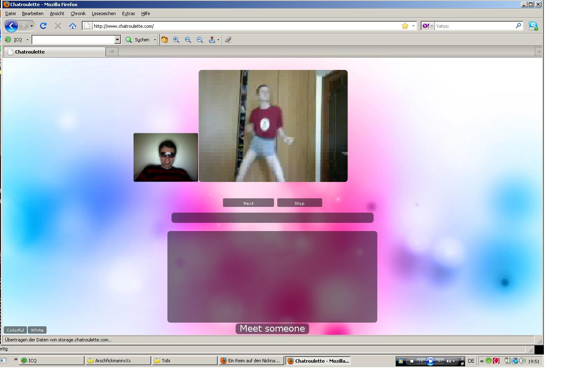The height and width of the screenshot is (368, 588).
Task: Click the joystick games icon in ICQ toolbar
Action: click(212, 40)
